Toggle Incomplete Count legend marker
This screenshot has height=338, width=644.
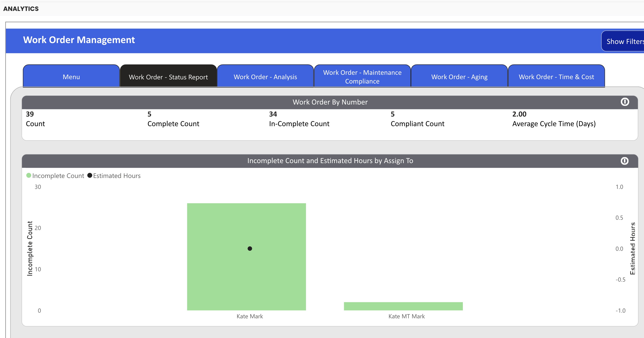point(29,175)
